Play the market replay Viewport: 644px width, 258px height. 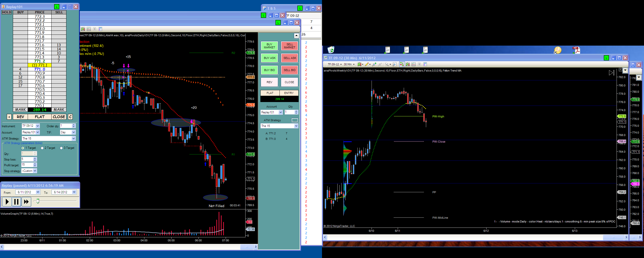click(7, 202)
